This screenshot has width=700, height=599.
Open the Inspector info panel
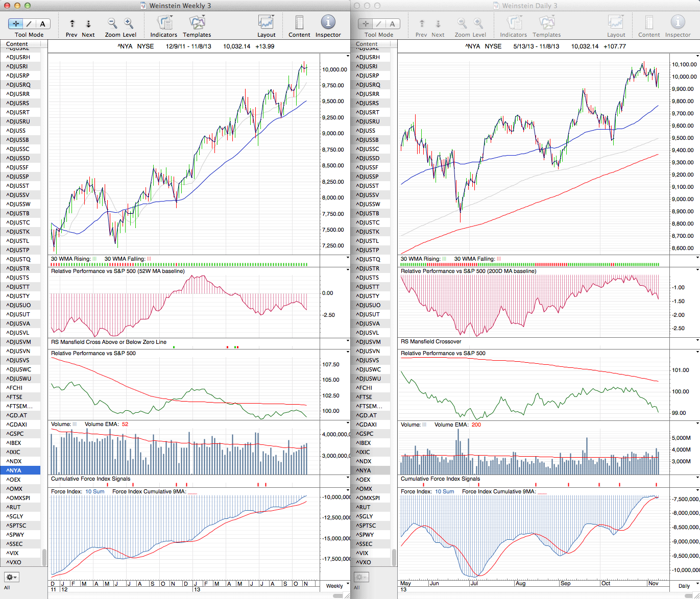click(328, 23)
